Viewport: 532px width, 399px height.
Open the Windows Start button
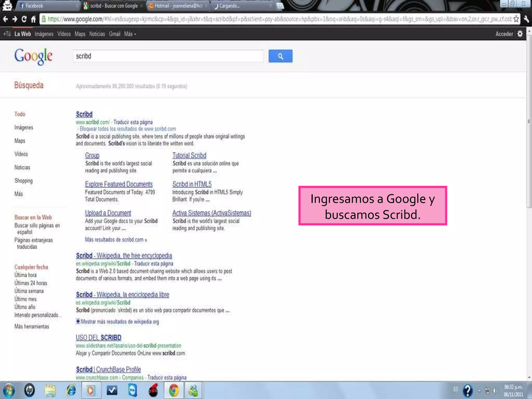click(x=9, y=390)
